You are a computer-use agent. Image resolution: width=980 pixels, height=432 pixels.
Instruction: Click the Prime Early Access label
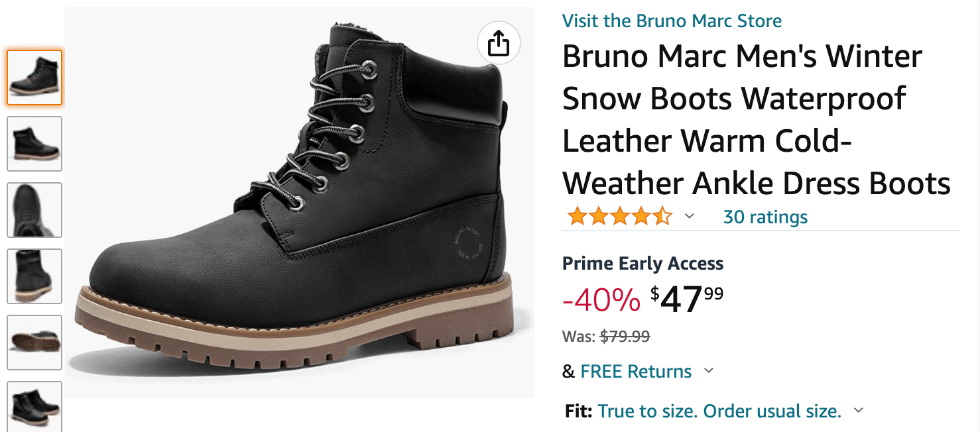click(643, 263)
